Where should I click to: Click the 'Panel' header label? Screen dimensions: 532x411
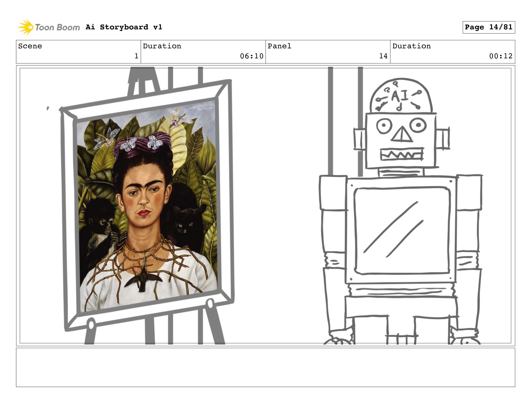pos(279,46)
